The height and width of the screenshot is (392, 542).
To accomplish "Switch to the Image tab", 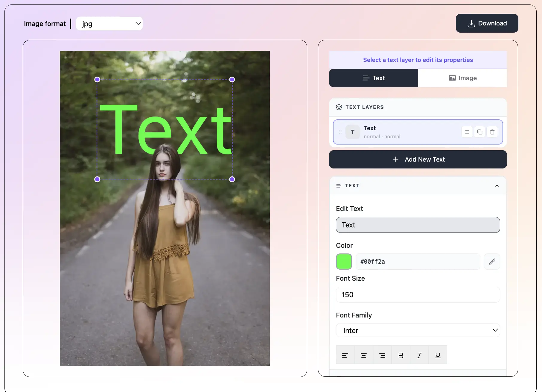I will [x=462, y=78].
